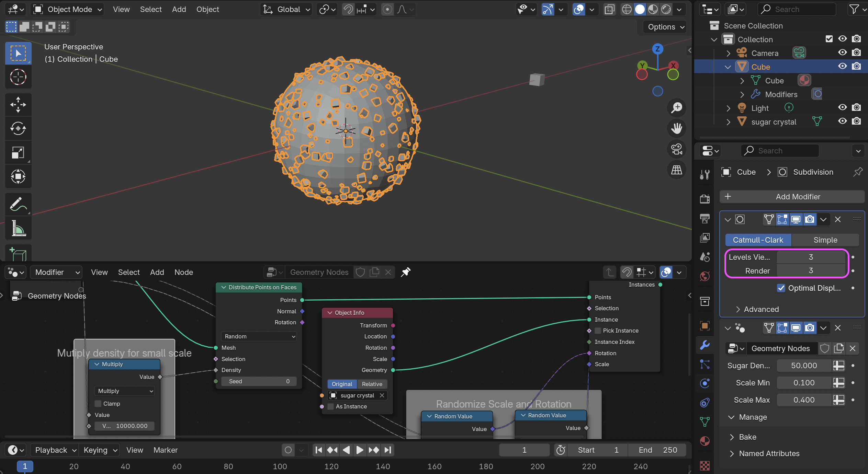
Task: Open the Modifiers wrench properties tab
Action: [704, 345]
